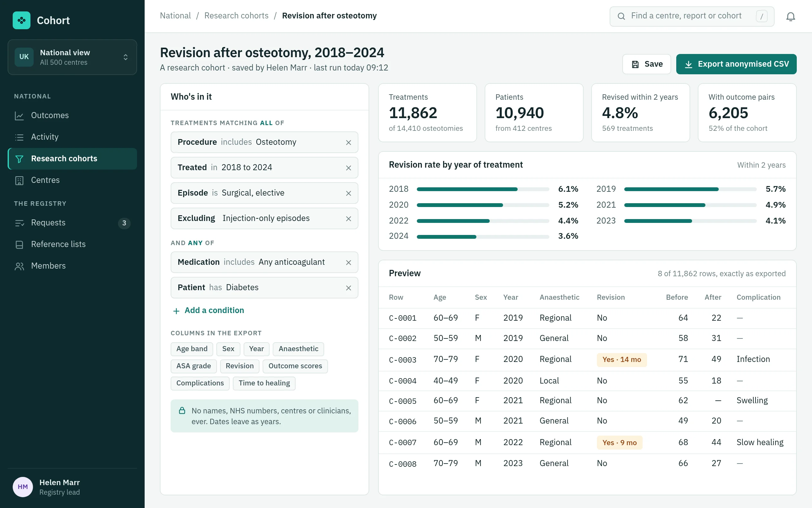Toggle the Age band export column chip
The width and height of the screenshot is (812, 508).
pos(192,349)
